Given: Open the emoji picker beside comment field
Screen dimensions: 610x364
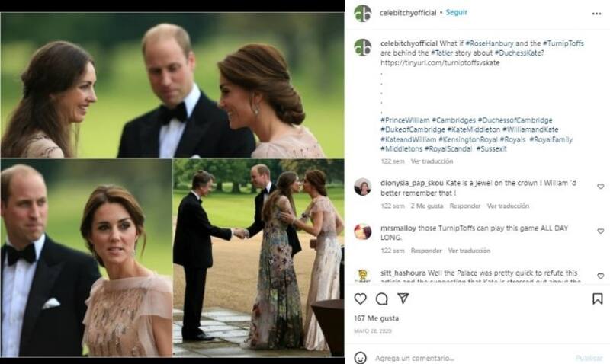Looking at the screenshot, I should pyautogui.click(x=361, y=357).
